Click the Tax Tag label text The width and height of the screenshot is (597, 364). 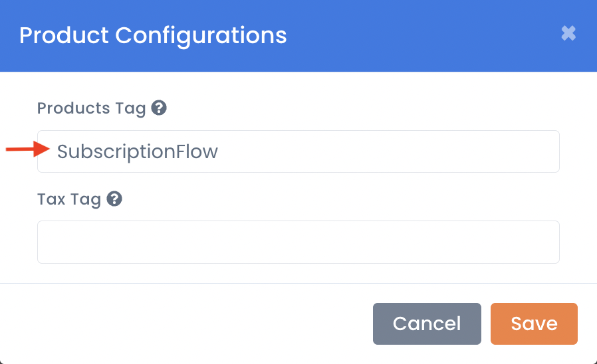tap(69, 199)
